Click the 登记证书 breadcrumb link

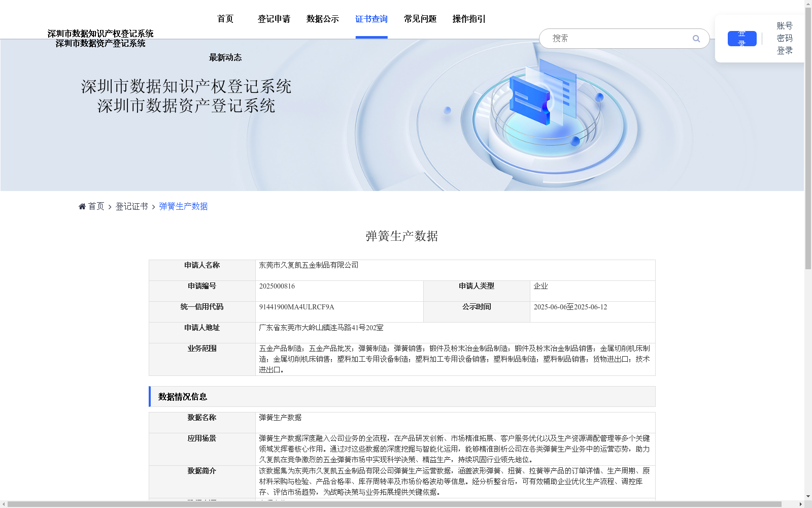(131, 206)
